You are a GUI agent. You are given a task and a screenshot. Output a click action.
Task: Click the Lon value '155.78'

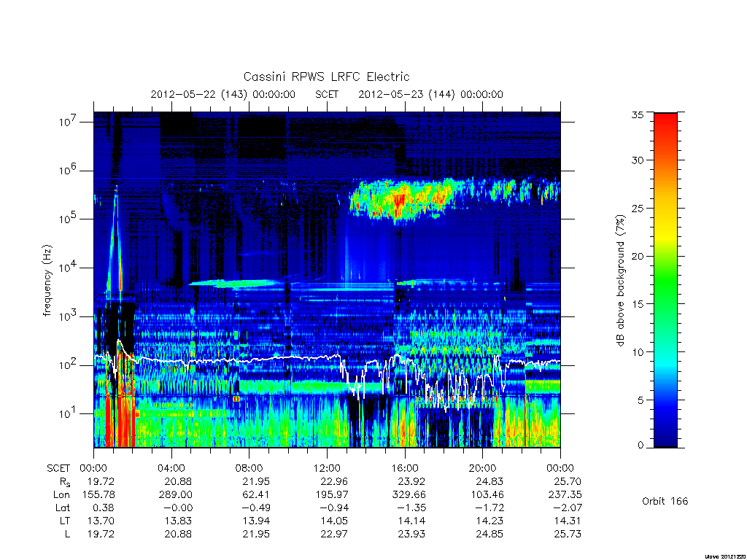98,495
